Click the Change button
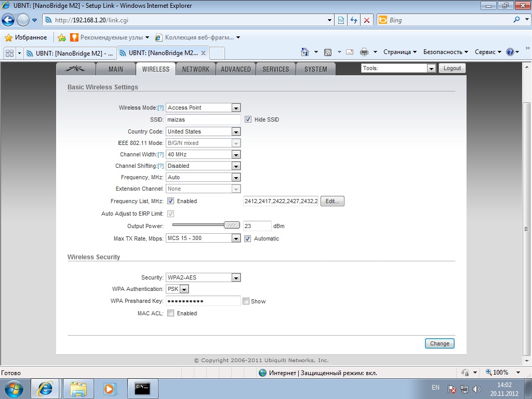 click(440, 343)
